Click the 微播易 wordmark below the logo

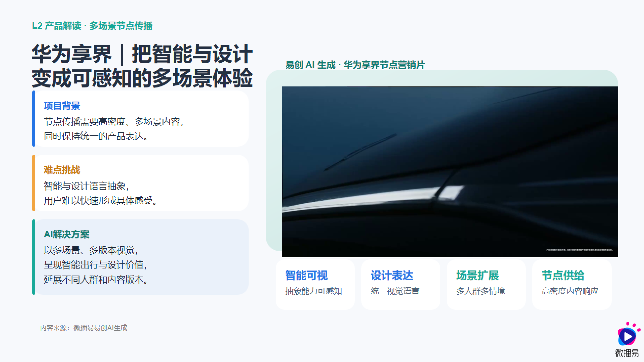point(627,353)
